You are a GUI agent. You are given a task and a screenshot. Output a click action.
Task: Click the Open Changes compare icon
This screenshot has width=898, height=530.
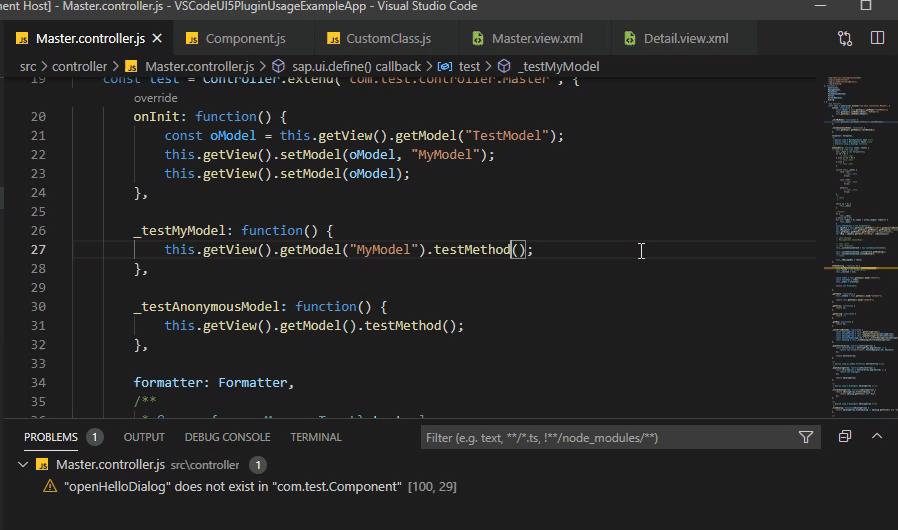845,38
